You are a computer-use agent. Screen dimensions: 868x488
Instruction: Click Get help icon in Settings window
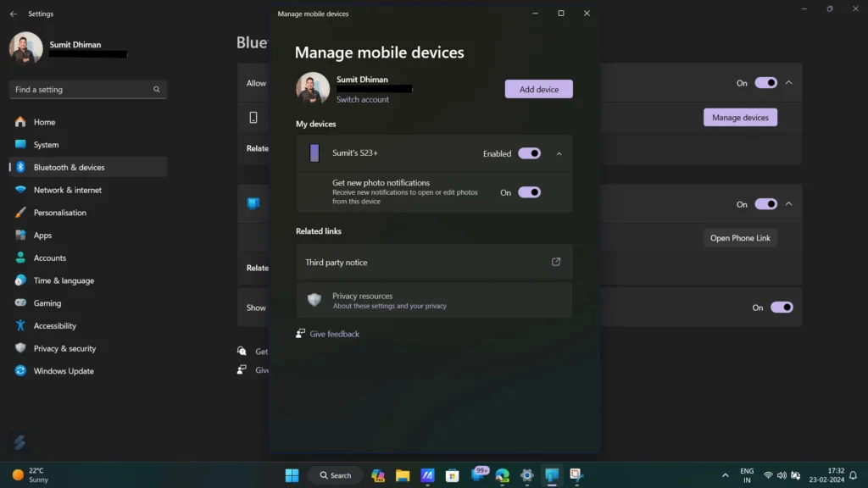[242, 351]
